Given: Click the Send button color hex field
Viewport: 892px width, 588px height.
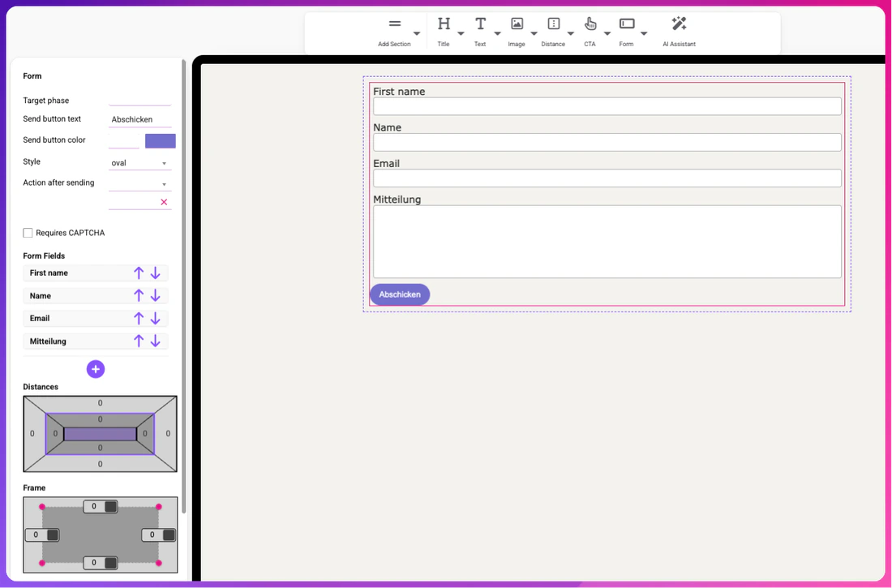Looking at the screenshot, I should [124, 140].
